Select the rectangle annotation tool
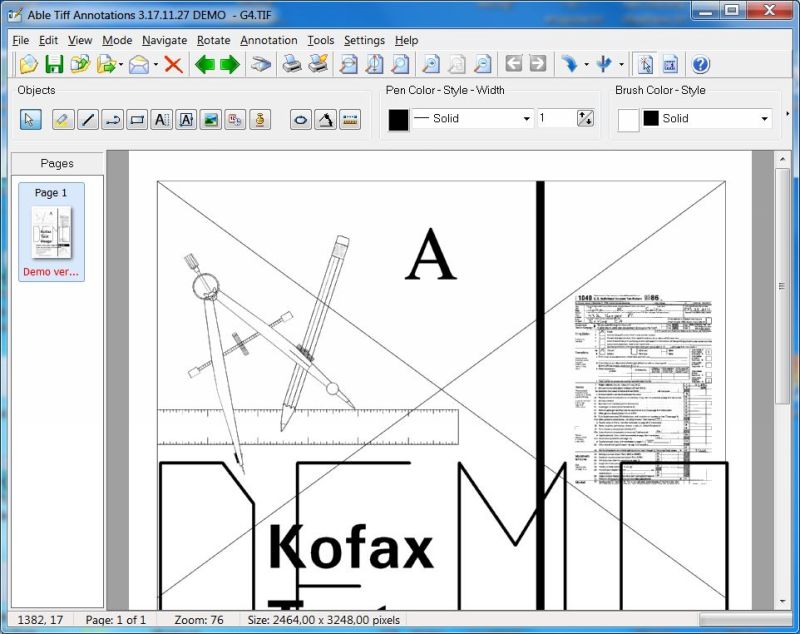This screenshot has width=800, height=634. click(137, 120)
